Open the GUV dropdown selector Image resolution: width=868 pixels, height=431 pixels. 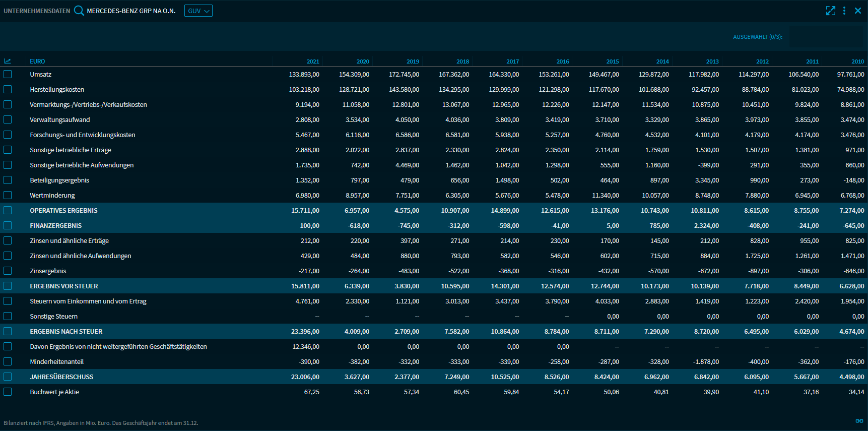pos(198,11)
